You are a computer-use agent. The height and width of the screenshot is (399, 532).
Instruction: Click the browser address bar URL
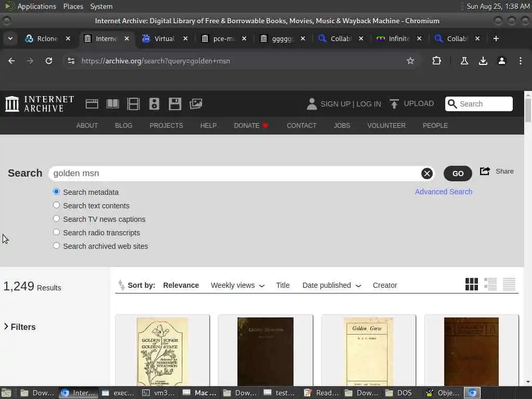[x=156, y=61]
